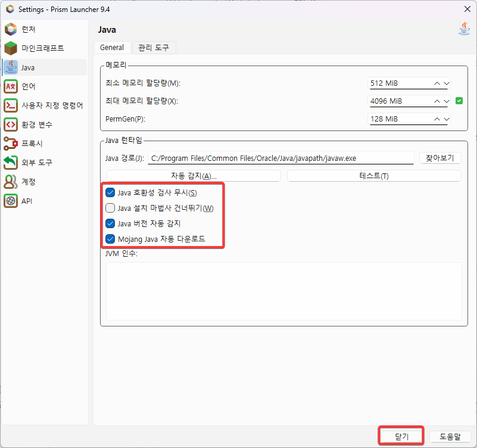Close the Settings window with X

pos(467,9)
